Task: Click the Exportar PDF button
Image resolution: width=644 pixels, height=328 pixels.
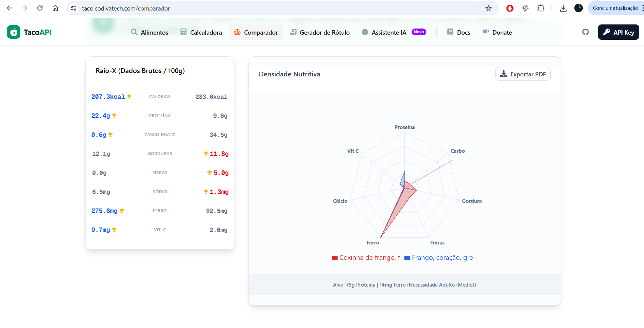Action: tap(523, 74)
